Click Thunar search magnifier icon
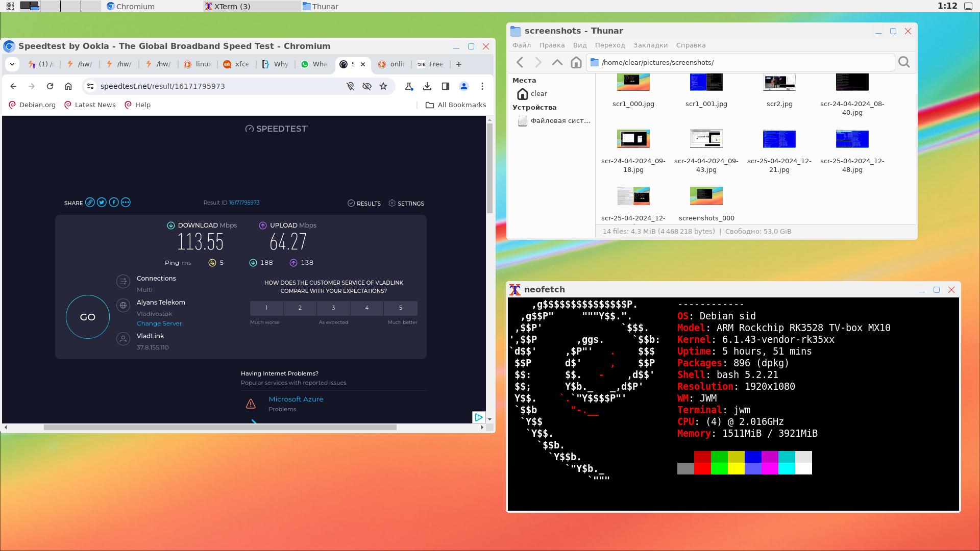 (x=904, y=62)
